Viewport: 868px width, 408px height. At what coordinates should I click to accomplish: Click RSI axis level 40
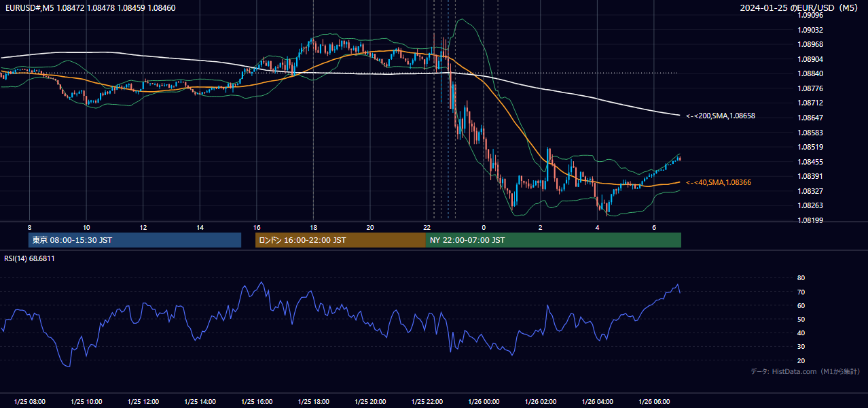point(801,333)
